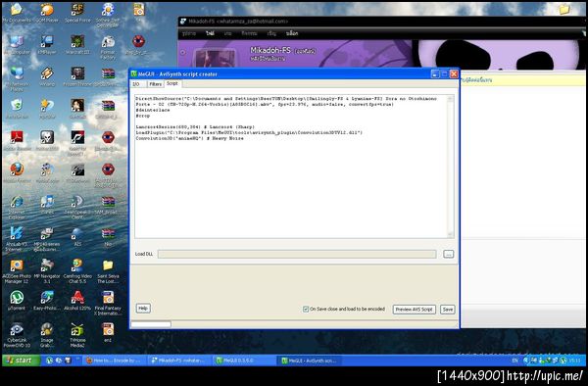Switch to MeGUI 0.3.5.0 taskbar item

tap(244, 361)
